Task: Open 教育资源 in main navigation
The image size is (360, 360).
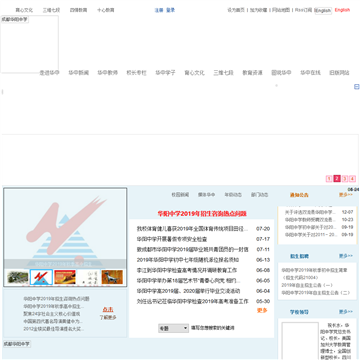Action: [x=252, y=73]
